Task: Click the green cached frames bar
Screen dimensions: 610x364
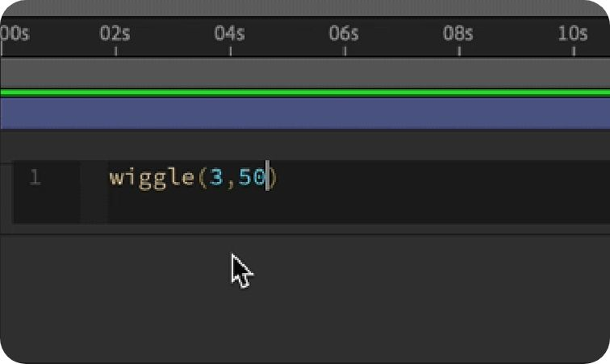Action: click(x=305, y=93)
